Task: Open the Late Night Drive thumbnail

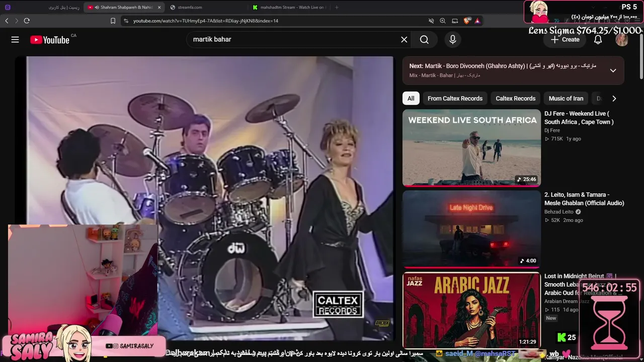Action: [471, 229]
